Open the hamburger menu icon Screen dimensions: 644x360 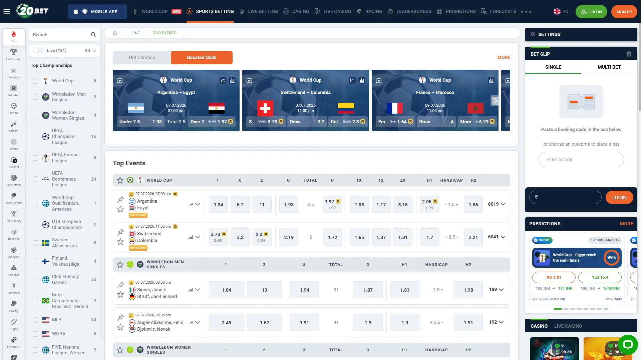point(7,11)
